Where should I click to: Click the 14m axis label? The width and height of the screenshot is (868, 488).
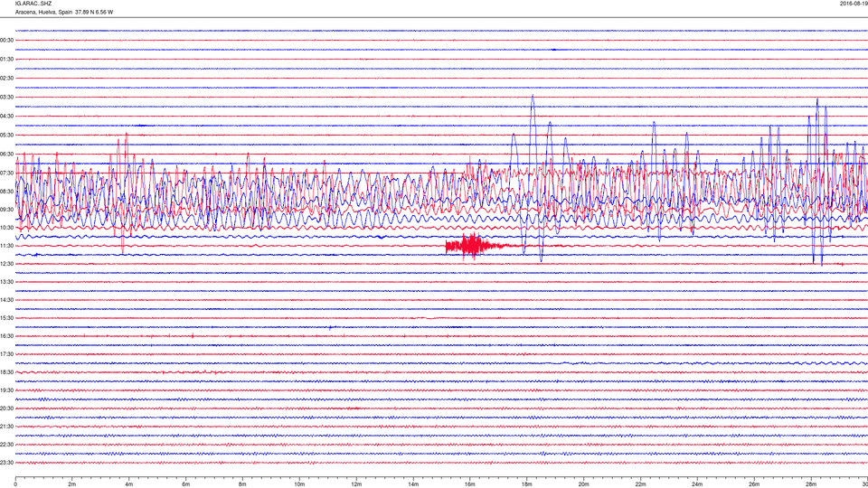click(x=413, y=484)
